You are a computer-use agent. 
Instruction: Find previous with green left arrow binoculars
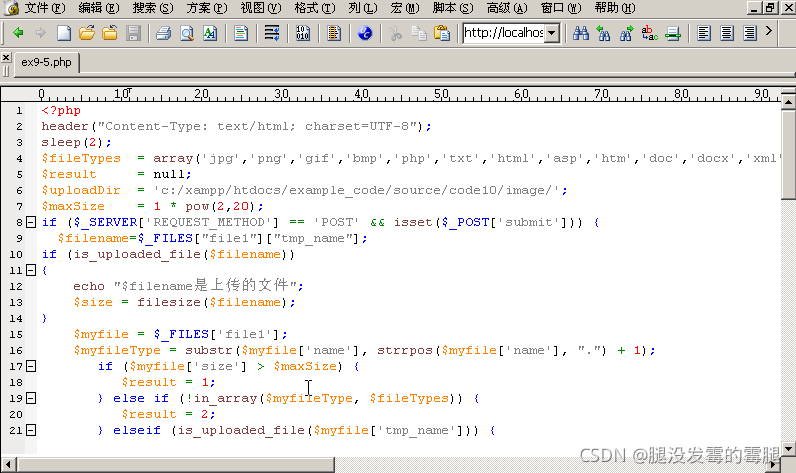[x=603, y=33]
